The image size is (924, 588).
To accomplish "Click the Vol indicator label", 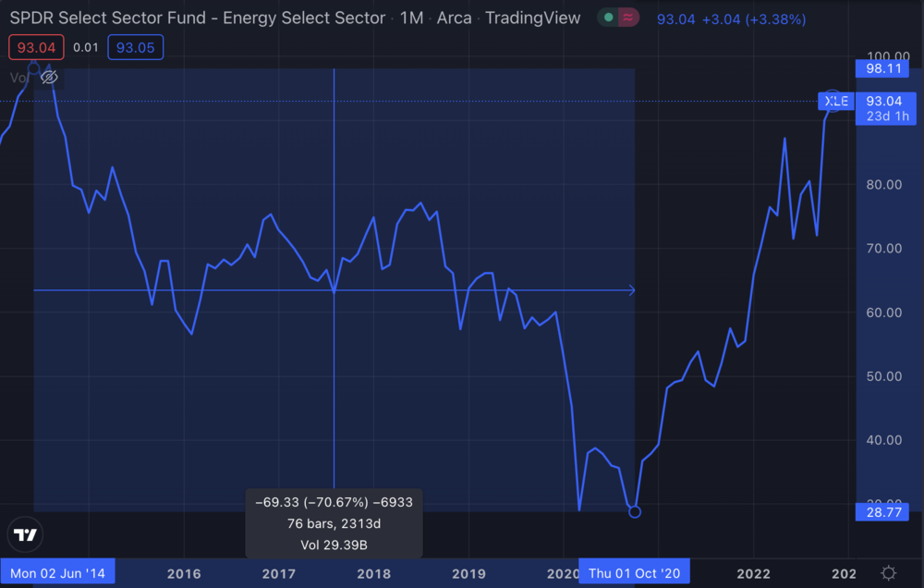I will click(18, 78).
